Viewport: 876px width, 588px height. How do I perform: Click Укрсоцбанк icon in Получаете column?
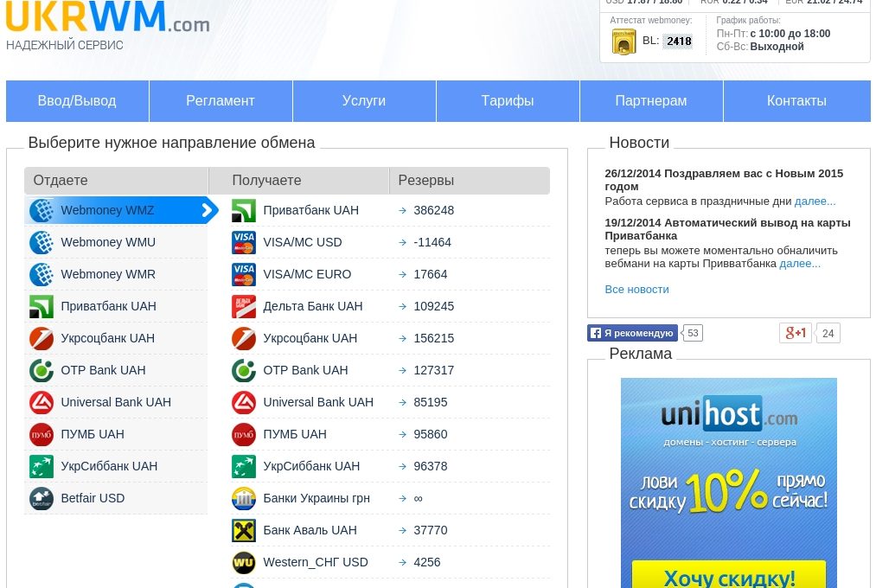(244, 338)
